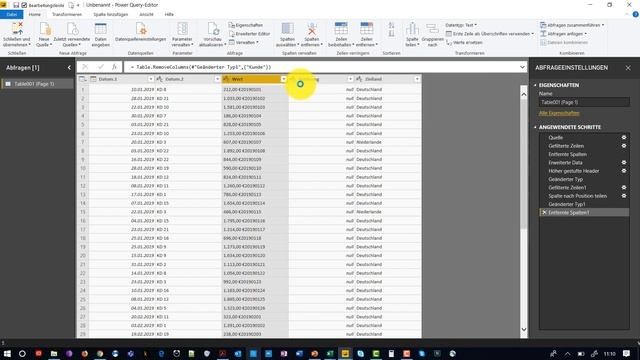Screen dimensions: 640x360
Task: Select the Geänderter Typ1 step
Action: pos(584,204)
